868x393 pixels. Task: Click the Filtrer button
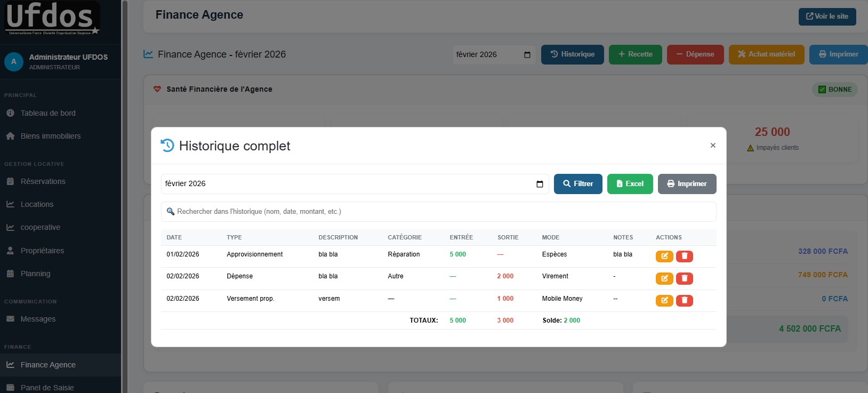tap(577, 184)
